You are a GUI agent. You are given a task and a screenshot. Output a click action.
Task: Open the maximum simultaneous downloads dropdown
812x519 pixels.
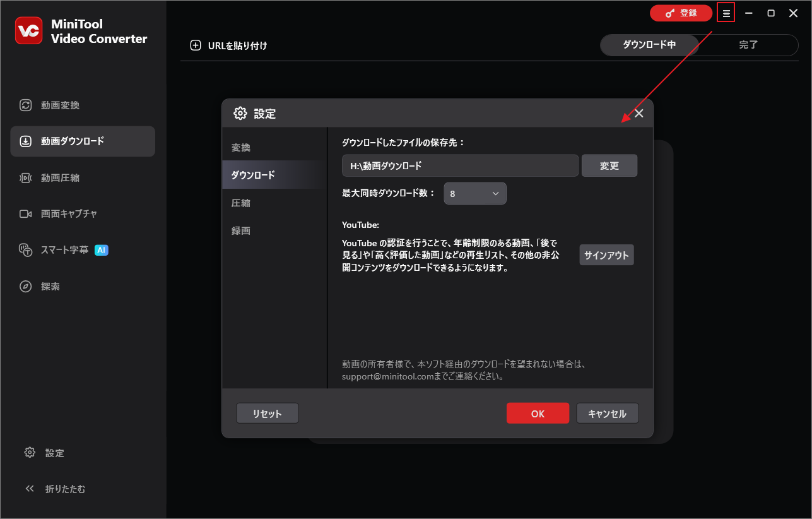474,193
